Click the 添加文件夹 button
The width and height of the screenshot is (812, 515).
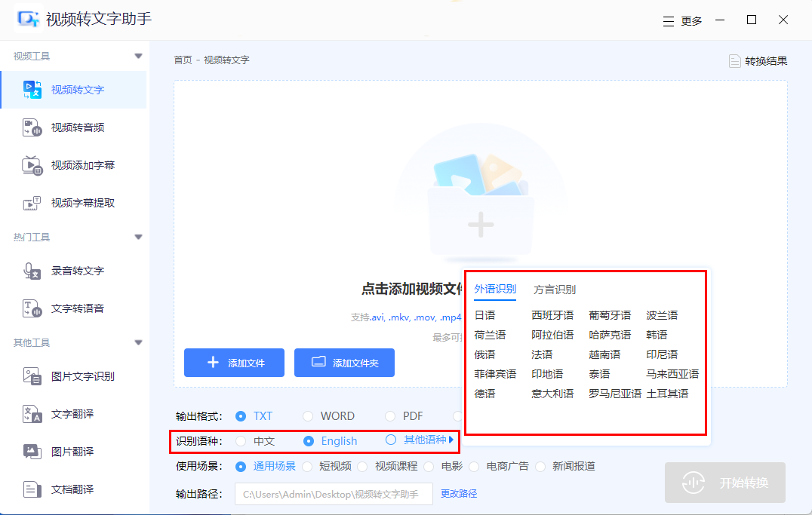coord(344,363)
